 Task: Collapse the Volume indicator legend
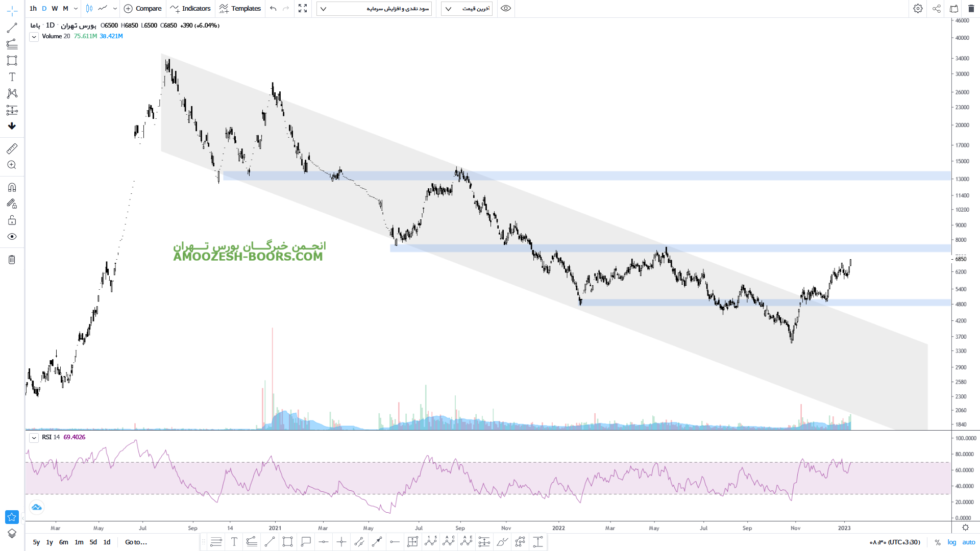[x=34, y=37]
